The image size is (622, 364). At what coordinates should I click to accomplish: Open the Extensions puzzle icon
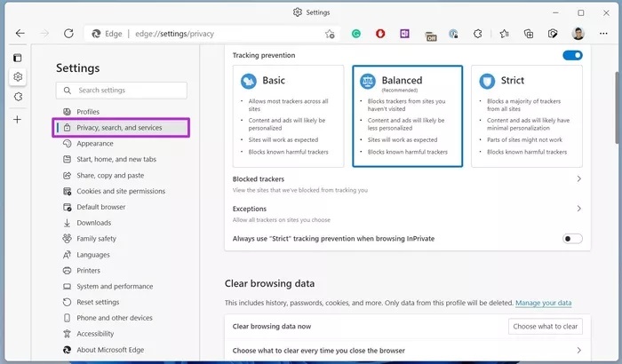(x=477, y=34)
